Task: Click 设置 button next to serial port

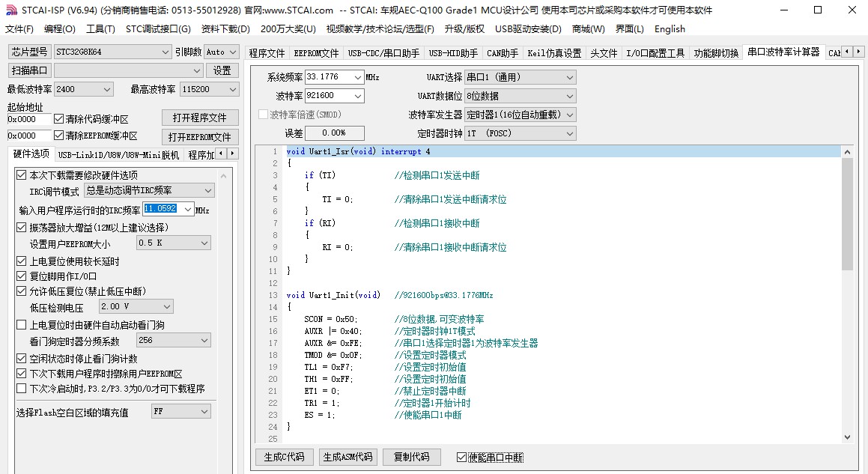Action: [x=222, y=71]
